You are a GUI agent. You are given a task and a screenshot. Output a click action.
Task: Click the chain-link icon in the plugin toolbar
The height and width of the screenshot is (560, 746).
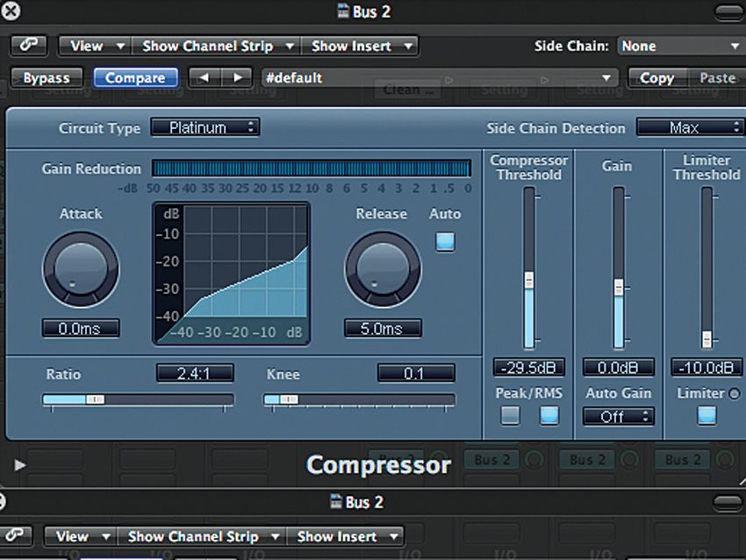(29, 45)
